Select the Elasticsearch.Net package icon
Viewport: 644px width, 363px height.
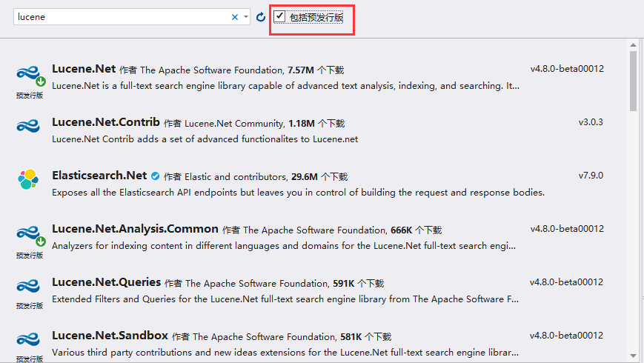[28, 179]
